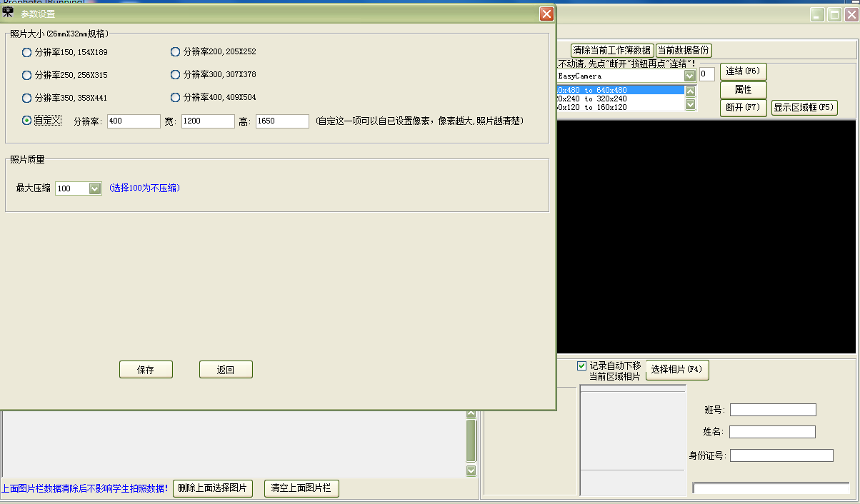The height and width of the screenshot is (504, 860).
Task: Select the 分辨率200, 205X252 radio option
Action: coord(176,51)
